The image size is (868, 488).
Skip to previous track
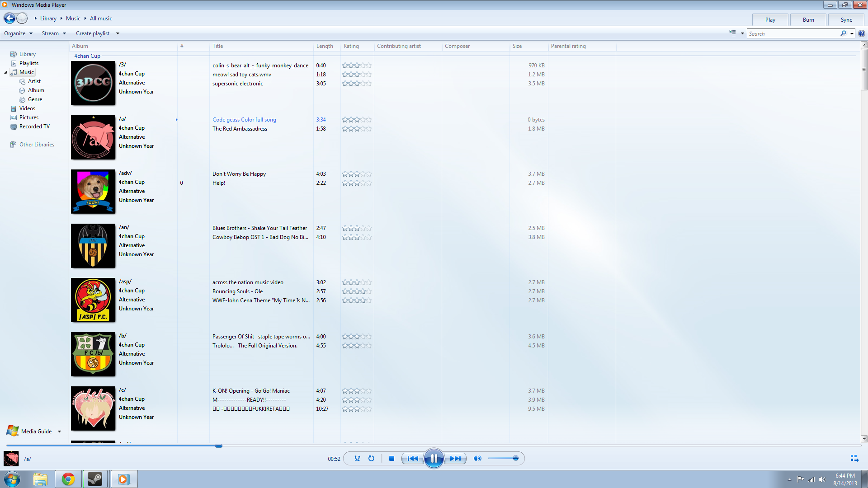click(x=413, y=459)
